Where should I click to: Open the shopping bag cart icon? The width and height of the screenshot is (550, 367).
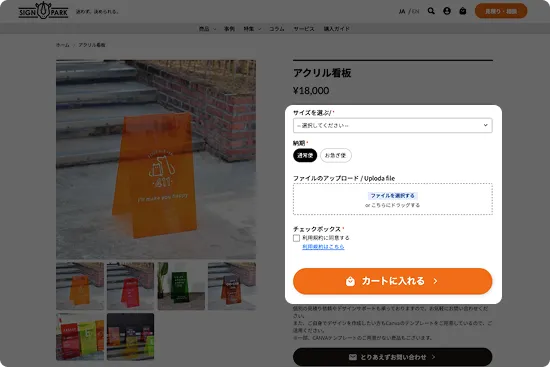[463, 11]
